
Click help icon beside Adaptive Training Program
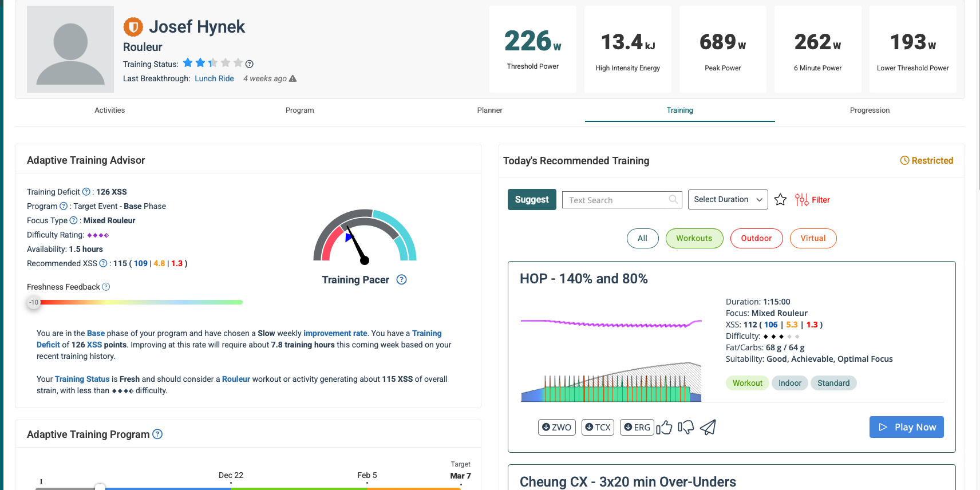157,434
